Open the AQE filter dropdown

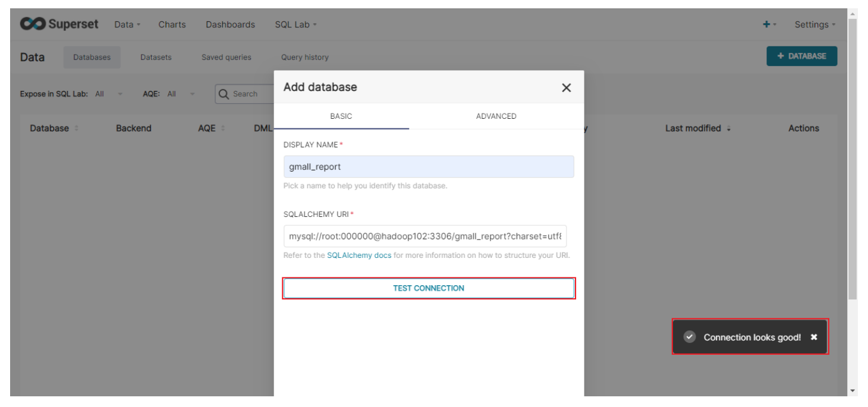pyautogui.click(x=181, y=94)
